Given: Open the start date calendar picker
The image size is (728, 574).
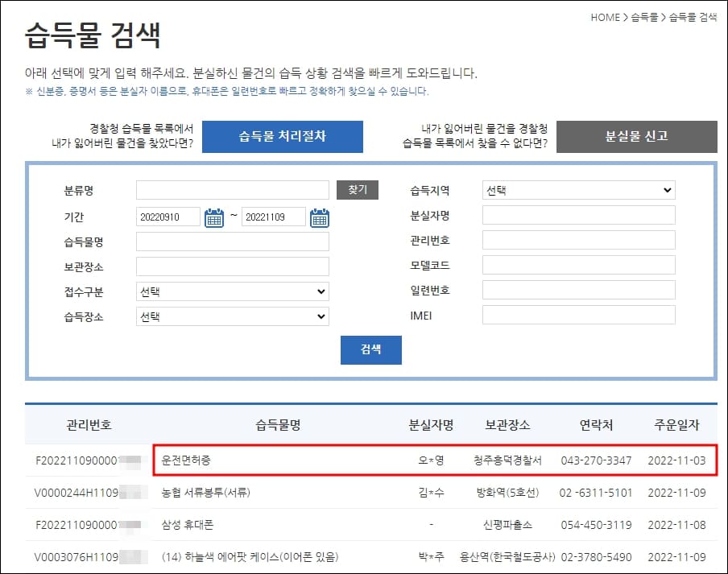Looking at the screenshot, I should click(213, 216).
